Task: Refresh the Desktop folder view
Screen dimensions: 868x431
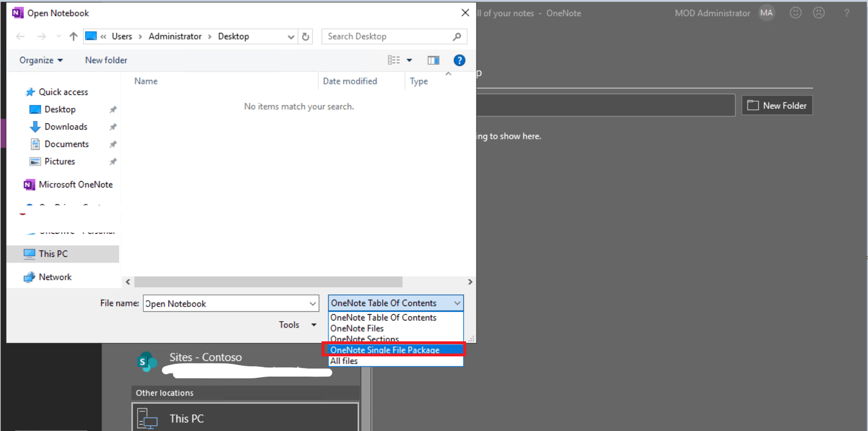Action: tap(306, 36)
